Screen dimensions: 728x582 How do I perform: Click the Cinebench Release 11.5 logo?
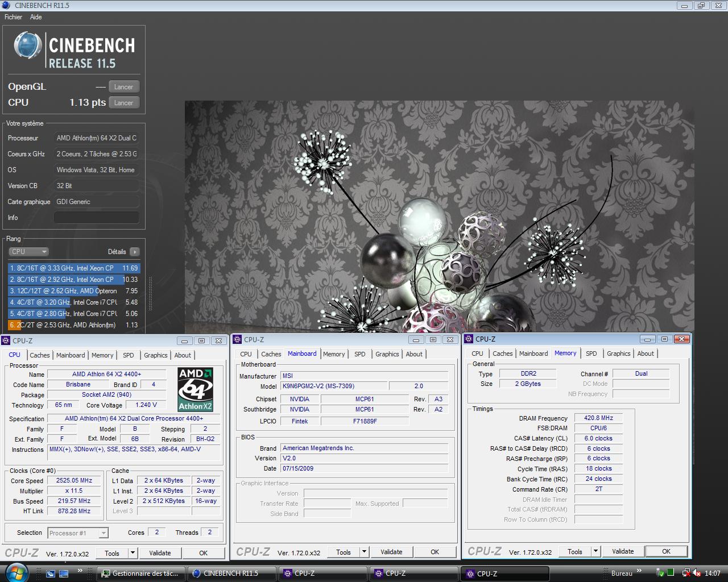75,50
